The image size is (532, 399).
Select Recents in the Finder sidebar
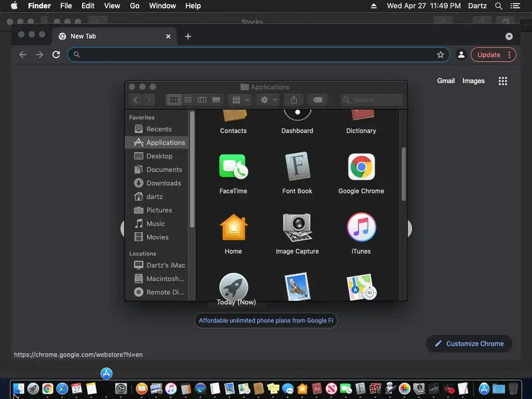[x=156, y=129]
